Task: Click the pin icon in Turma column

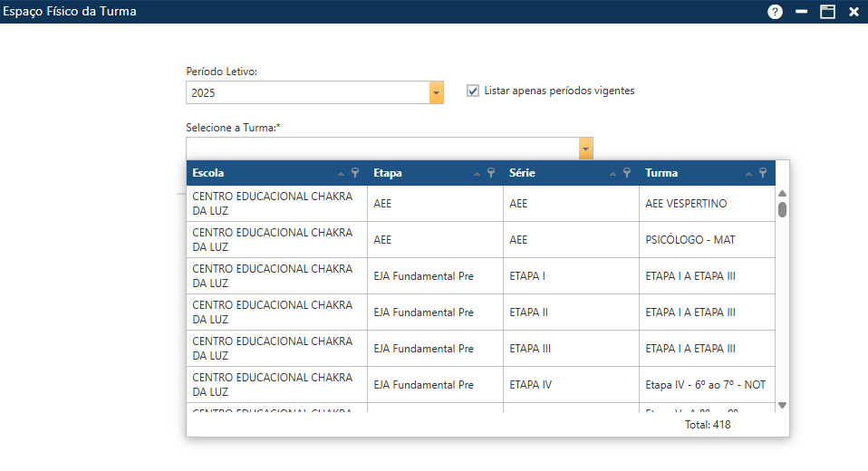Action: 763,173
